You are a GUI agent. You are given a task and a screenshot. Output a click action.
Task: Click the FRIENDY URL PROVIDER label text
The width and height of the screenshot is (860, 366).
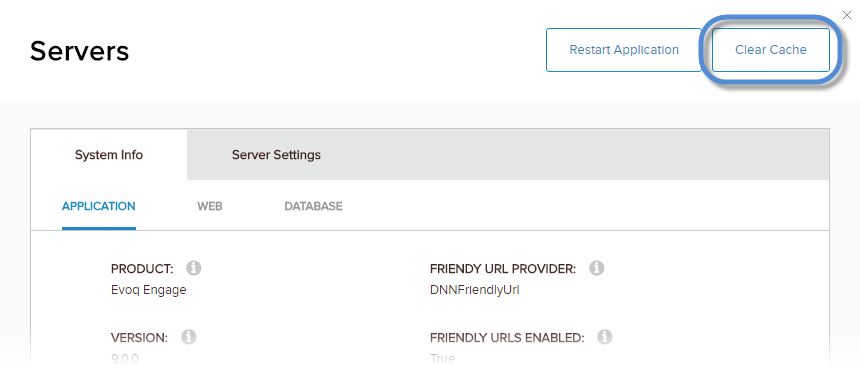[x=503, y=269]
